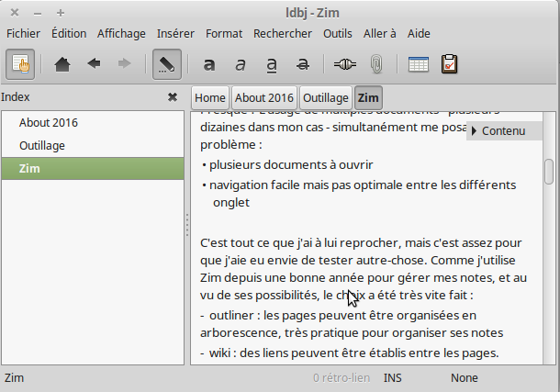The width and height of the screenshot is (560, 392).
Task: Open the Affichage menu
Action: coord(121,34)
